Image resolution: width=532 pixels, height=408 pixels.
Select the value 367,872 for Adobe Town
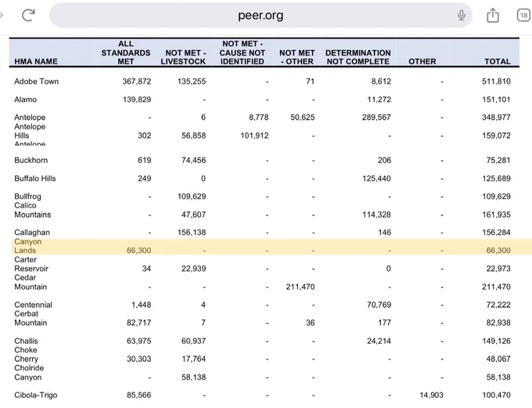click(x=137, y=81)
